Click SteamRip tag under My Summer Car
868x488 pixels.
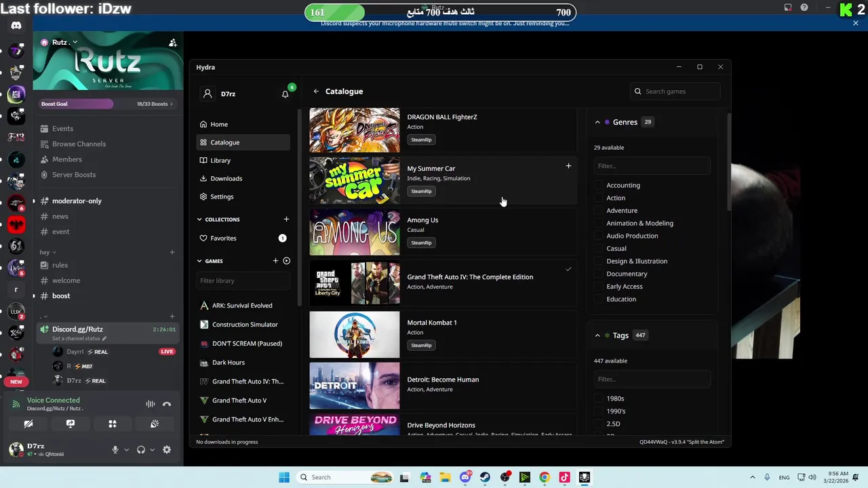pyautogui.click(x=421, y=191)
